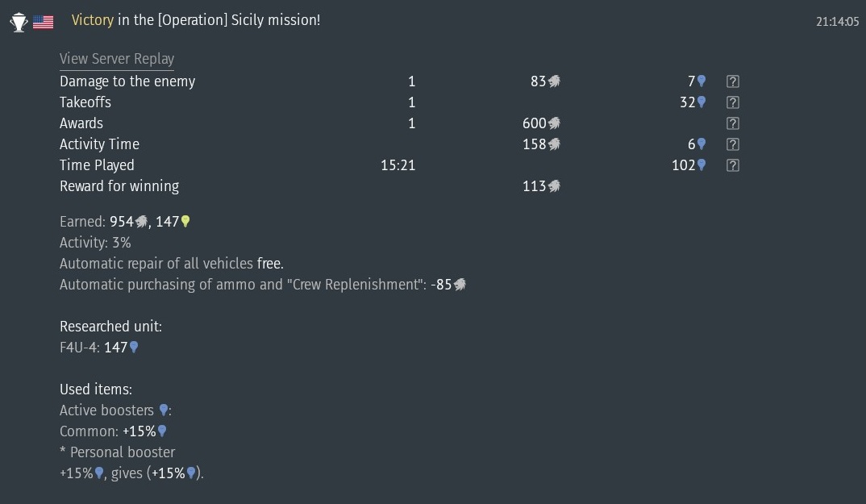Image resolution: width=866 pixels, height=504 pixels.
Task: Click the Reward for winning row
Action: coord(119,186)
